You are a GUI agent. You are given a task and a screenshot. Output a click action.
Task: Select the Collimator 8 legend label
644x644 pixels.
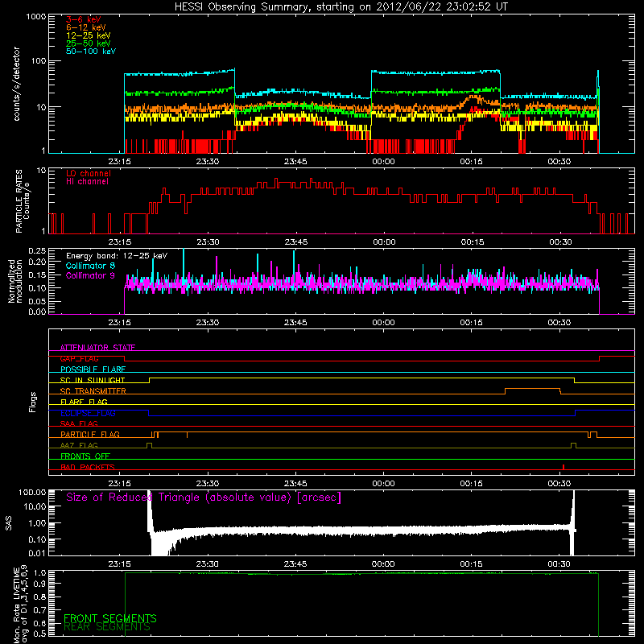coord(90,266)
